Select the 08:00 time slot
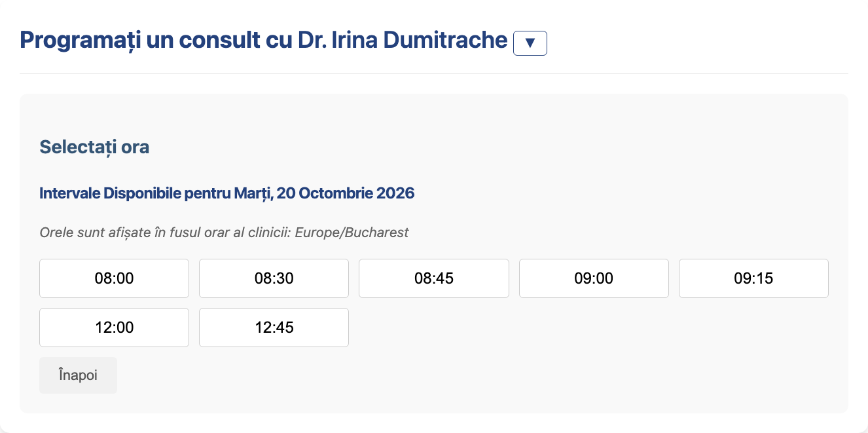The width and height of the screenshot is (868, 433). 114,278
